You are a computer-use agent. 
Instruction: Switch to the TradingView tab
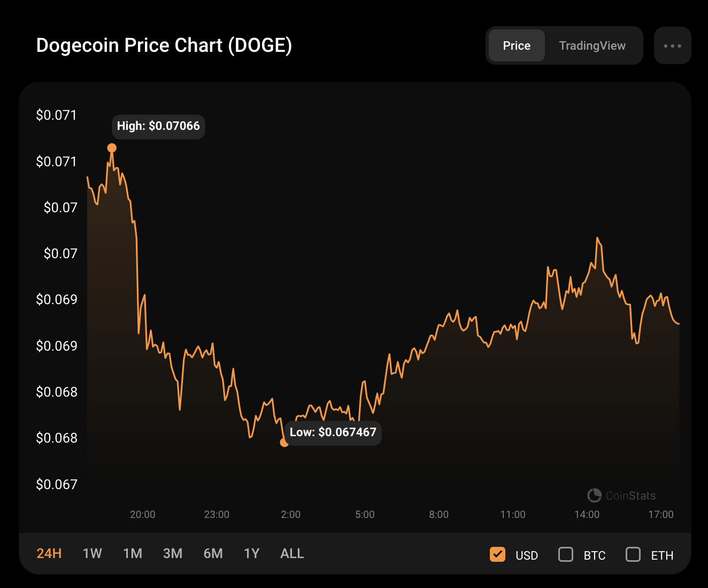tap(592, 46)
